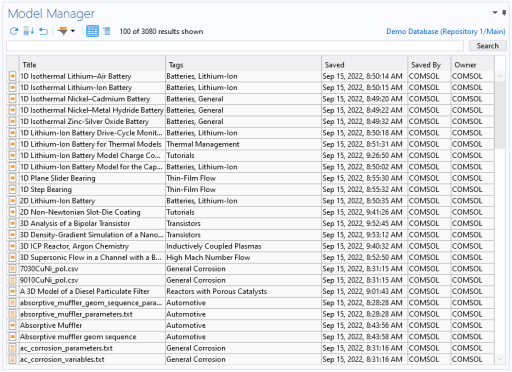Click the scrollbar down arrow
The width and height of the screenshot is (512, 372).
point(500,359)
